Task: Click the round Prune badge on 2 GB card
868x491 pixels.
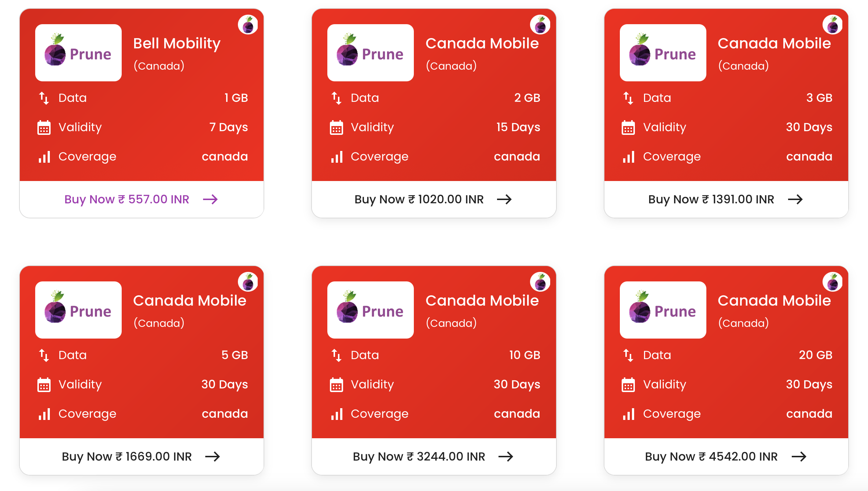Action: click(x=540, y=25)
